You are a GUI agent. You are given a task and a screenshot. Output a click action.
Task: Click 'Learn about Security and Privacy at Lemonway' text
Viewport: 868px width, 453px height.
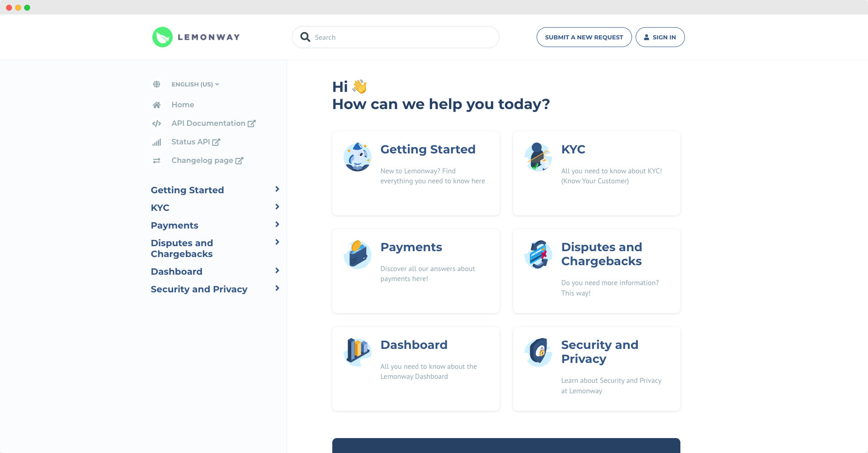click(x=611, y=386)
